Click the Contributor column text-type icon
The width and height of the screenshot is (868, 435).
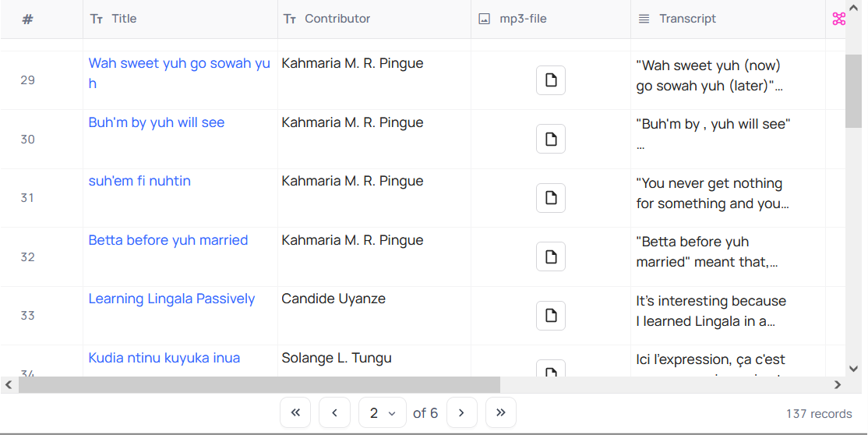[x=290, y=19]
